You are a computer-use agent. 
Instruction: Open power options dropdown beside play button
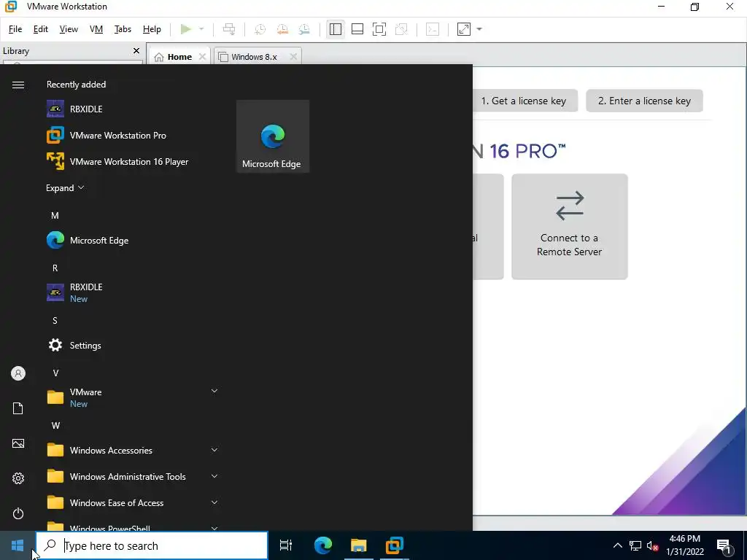pyautogui.click(x=201, y=29)
